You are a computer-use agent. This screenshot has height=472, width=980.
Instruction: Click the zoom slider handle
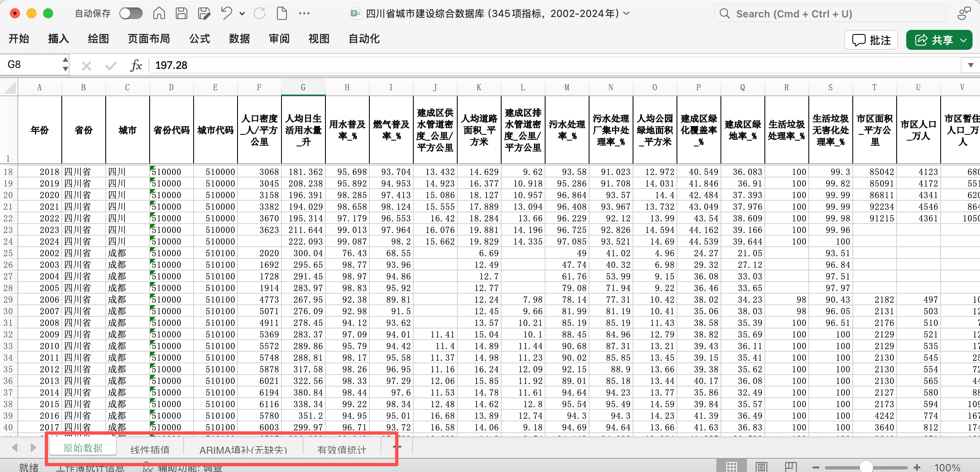click(x=866, y=467)
